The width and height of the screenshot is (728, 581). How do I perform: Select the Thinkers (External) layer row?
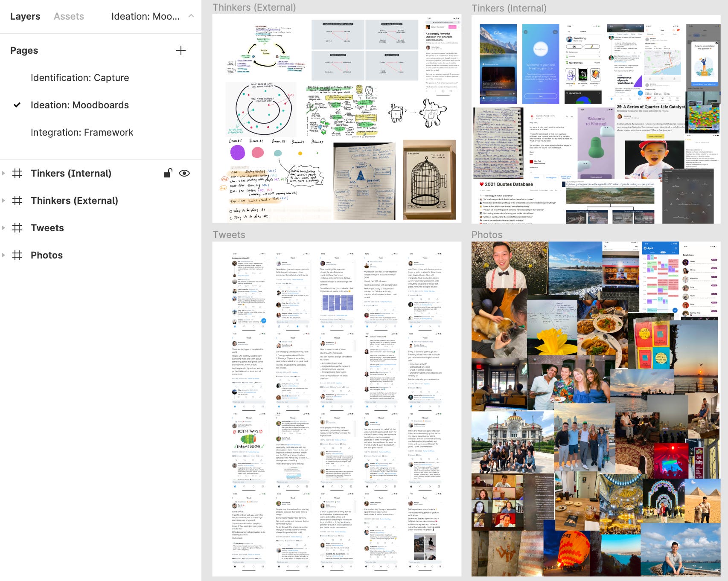(x=101, y=200)
